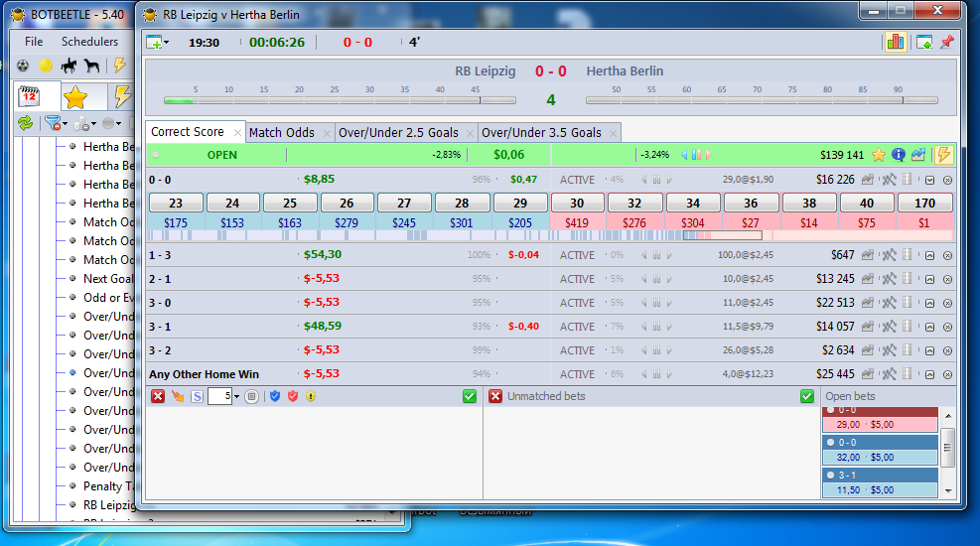Click lightning icon in BOTBEETLE sports toolbar
Screen dimensions: 980x546
[120, 66]
